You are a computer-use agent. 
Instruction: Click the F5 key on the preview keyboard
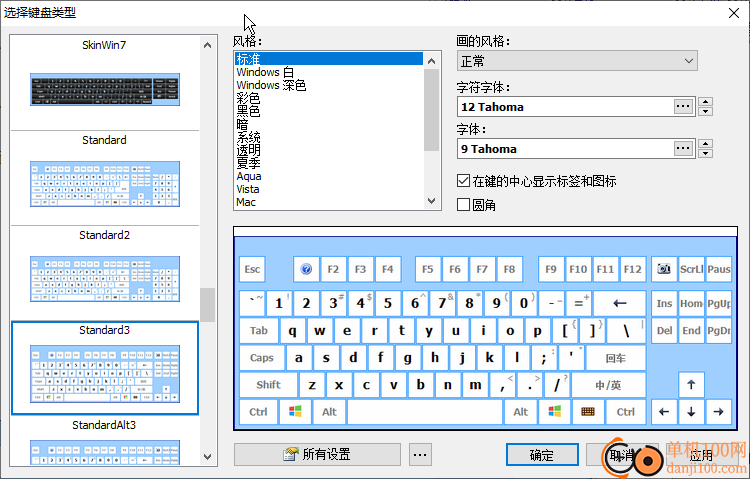[428, 269]
